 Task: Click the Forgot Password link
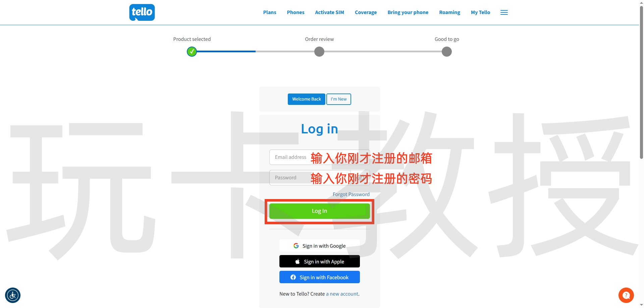tap(351, 194)
